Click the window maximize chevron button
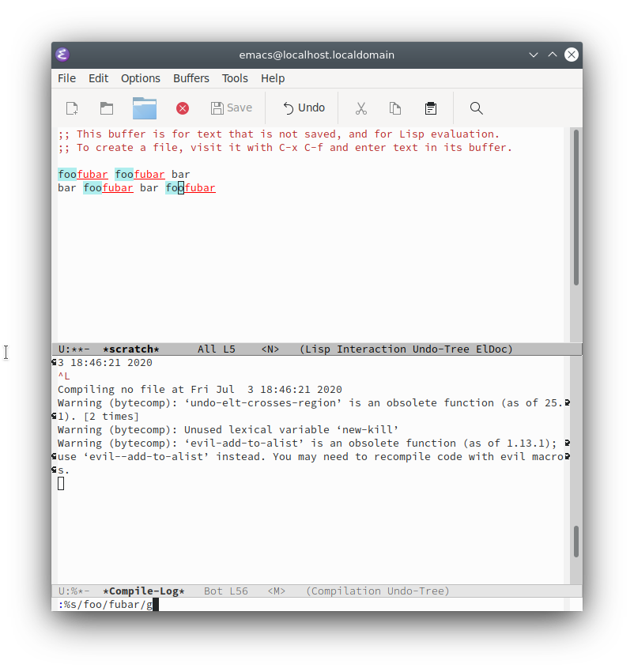The height and width of the screenshot is (672, 634). [553, 55]
